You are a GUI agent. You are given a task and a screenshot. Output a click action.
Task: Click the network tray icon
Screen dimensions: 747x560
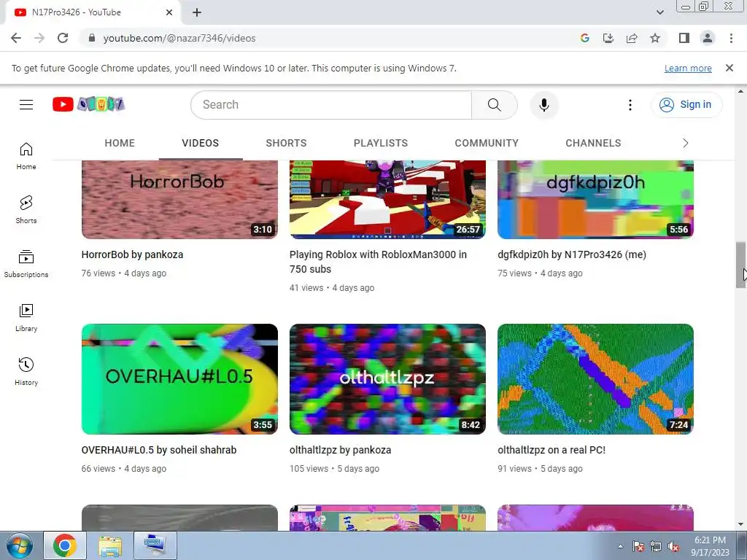tap(656, 546)
